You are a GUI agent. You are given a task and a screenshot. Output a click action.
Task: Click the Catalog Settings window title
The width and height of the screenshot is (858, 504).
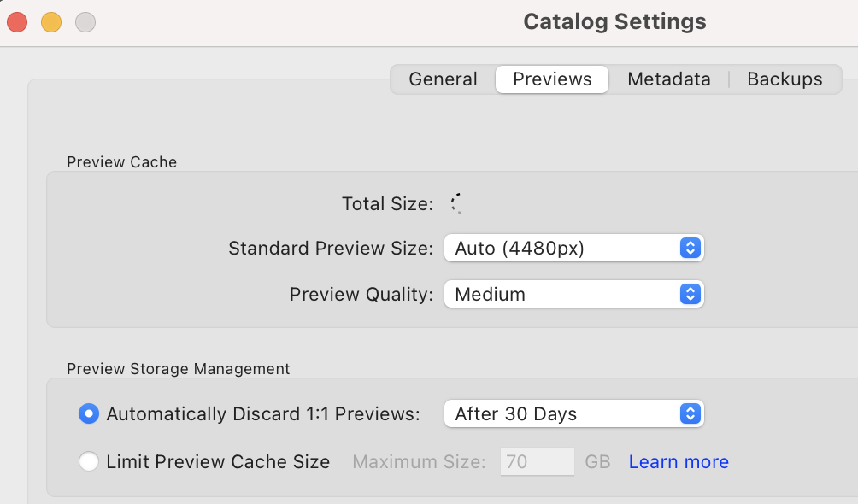(614, 22)
